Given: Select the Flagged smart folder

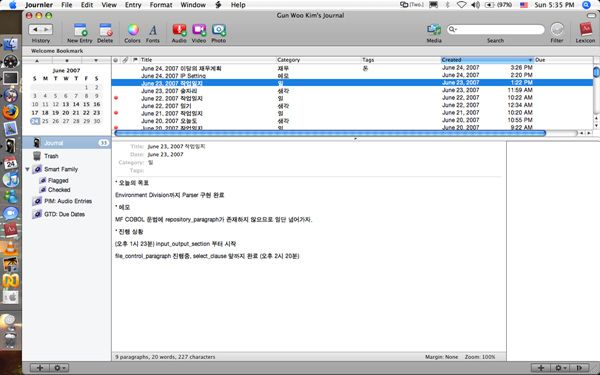Looking at the screenshot, I should click(x=58, y=180).
